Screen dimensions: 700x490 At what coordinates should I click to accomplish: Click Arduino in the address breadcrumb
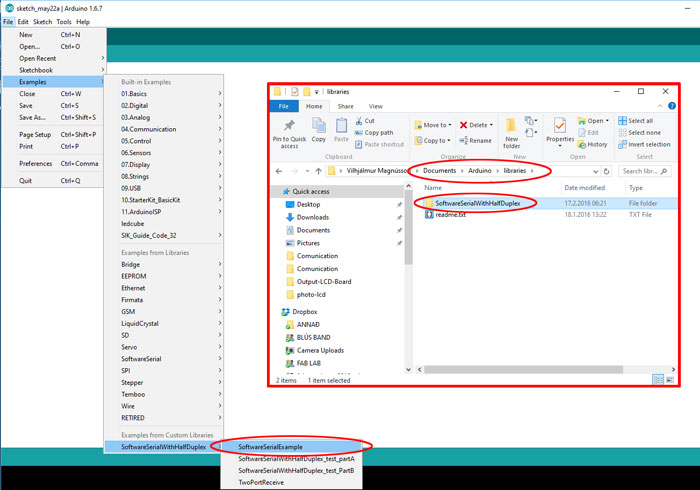(x=480, y=171)
